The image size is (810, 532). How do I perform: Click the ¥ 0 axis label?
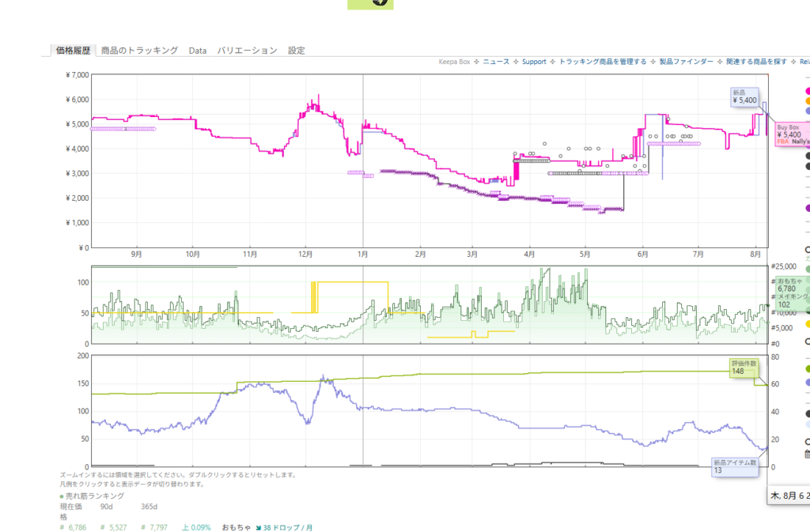(x=84, y=247)
